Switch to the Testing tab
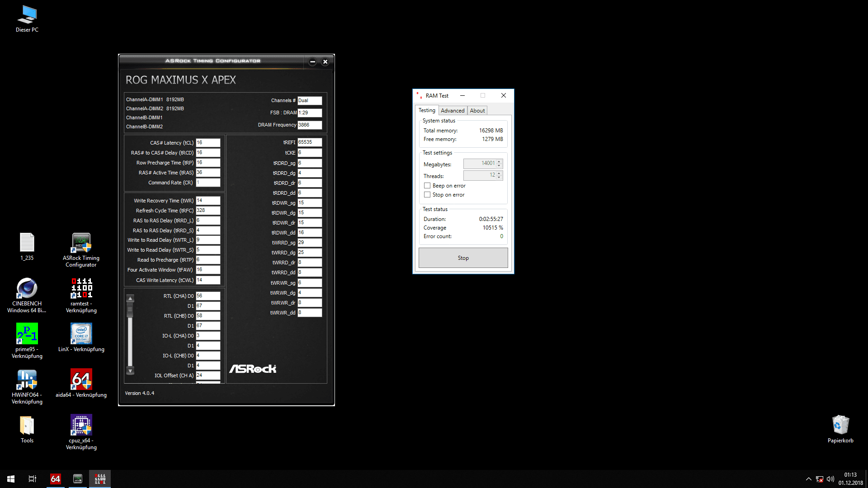This screenshot has height=488, width=868. pos(427,110)
